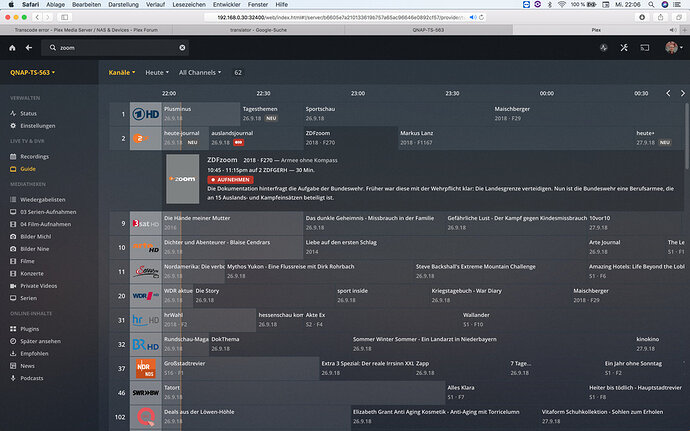
Task: Select the hr HD channel logo
Action: point(146,320)
